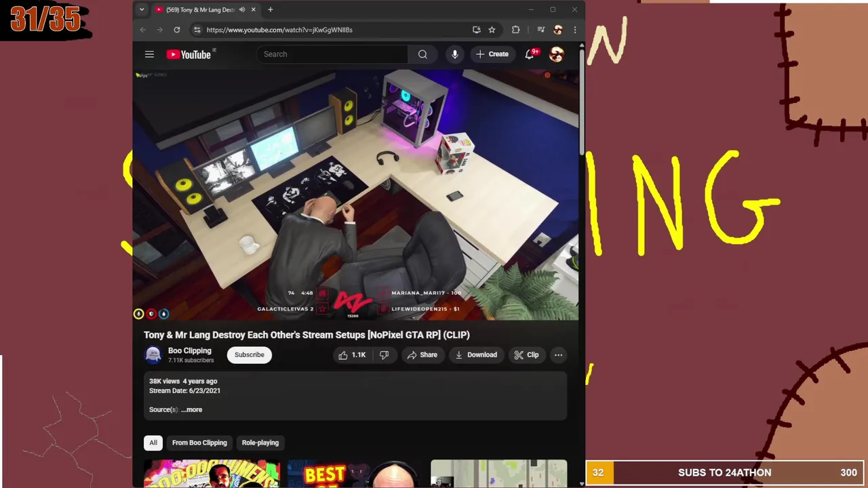Click the video title text

pos(307,335)
